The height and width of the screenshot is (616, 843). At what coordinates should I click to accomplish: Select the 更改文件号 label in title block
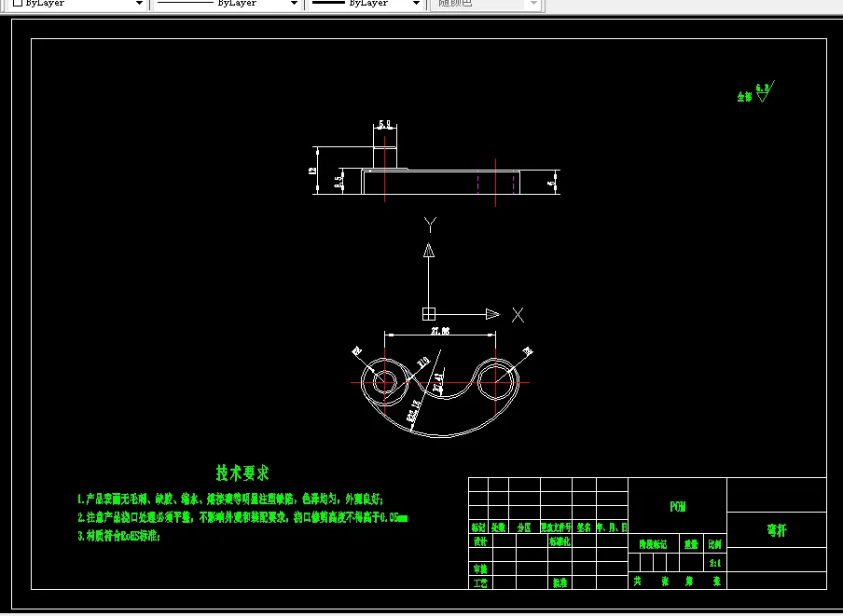556,527
